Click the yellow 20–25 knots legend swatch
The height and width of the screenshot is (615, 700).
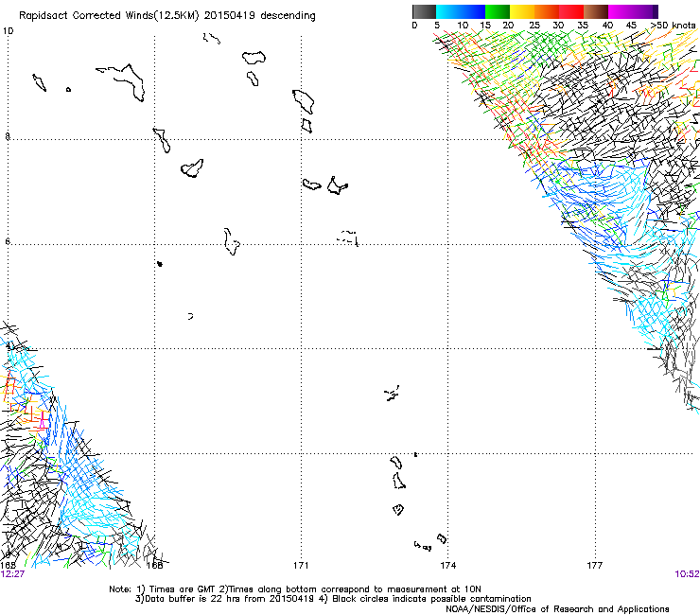522,11
